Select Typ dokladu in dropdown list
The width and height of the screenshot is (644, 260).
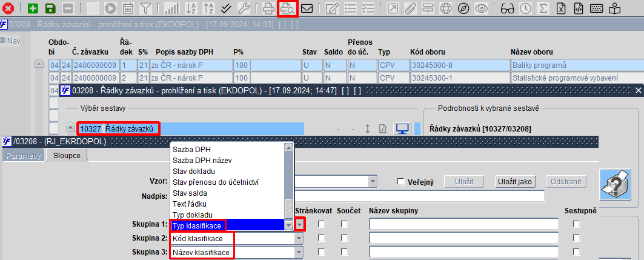(227, 215)
